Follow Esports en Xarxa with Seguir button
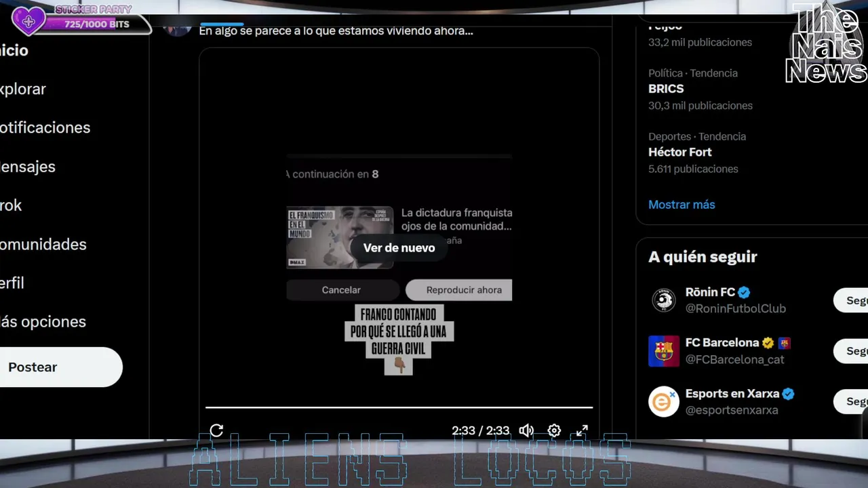 851,401
